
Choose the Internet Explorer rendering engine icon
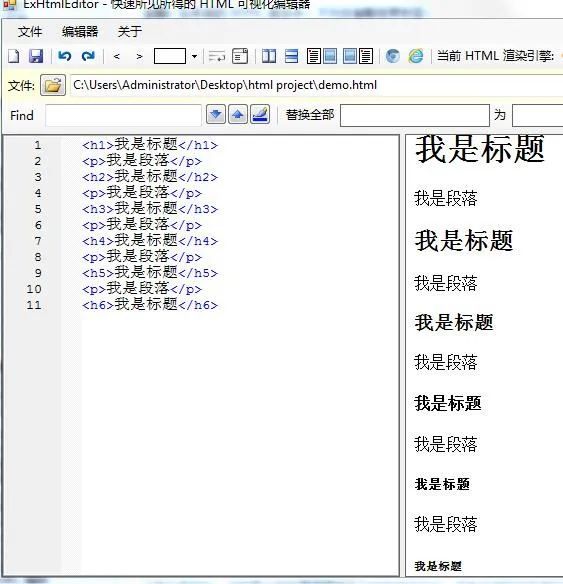[416, 56]
